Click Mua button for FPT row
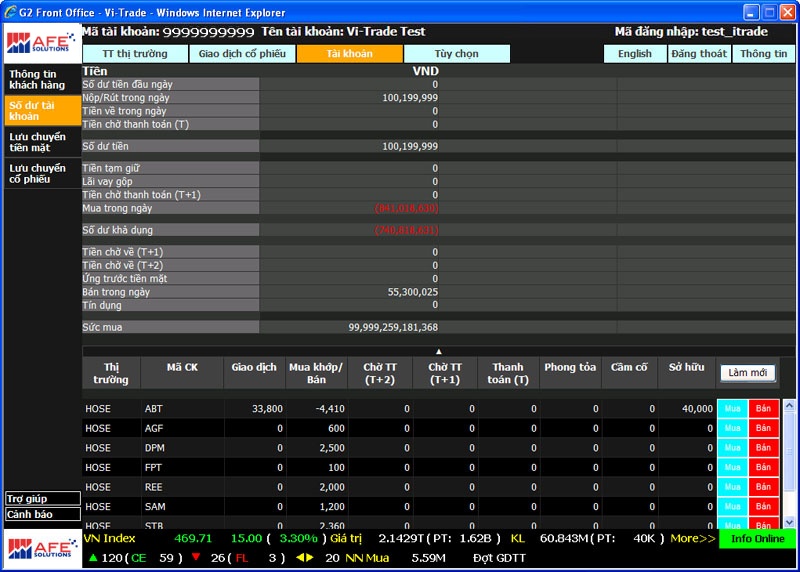Viewport: 800px width, 572px height. 733,467
